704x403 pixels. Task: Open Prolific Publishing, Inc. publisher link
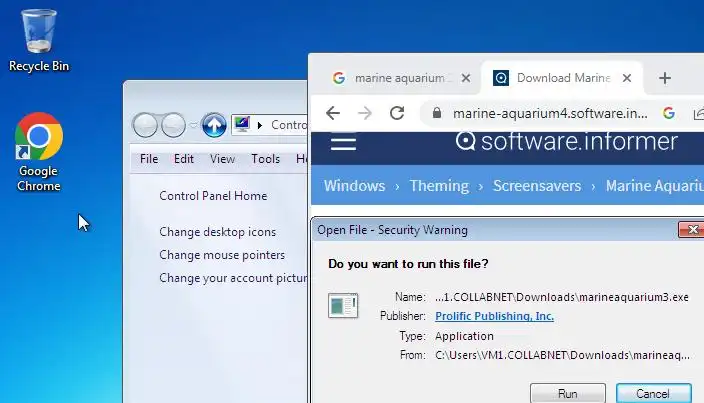pyautogui.click(x=494, y=316)
